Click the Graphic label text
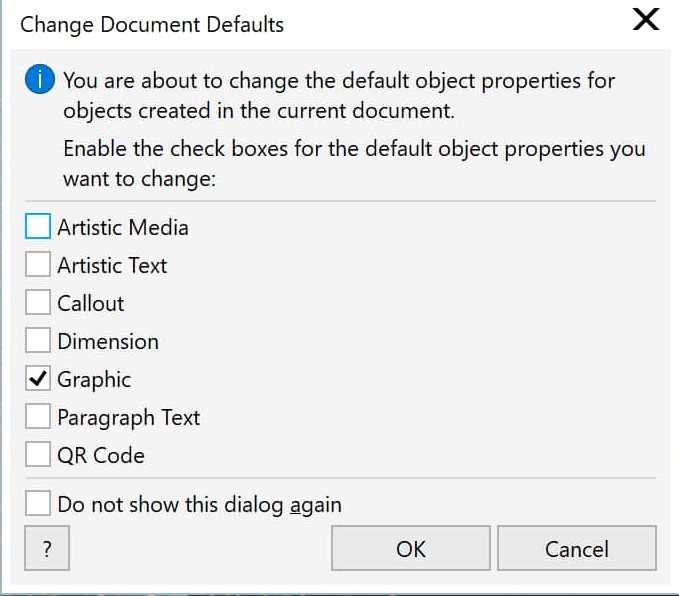679x596 pixels. 94,380
